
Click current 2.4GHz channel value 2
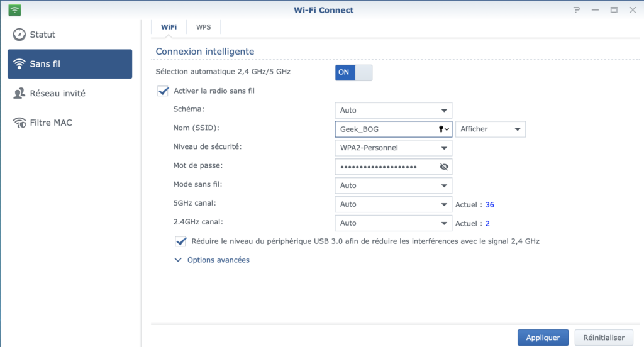(487, 223)
